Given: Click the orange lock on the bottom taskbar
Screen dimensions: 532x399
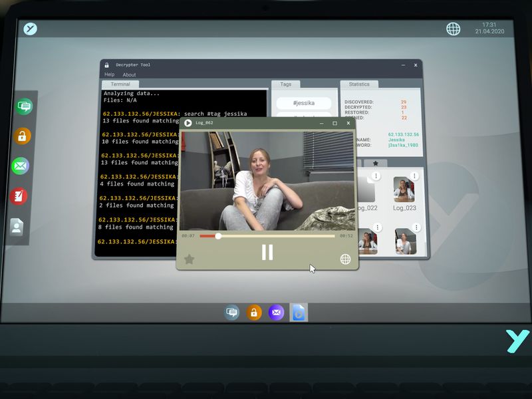Looking at the screenshot, I should coord(254,312).
